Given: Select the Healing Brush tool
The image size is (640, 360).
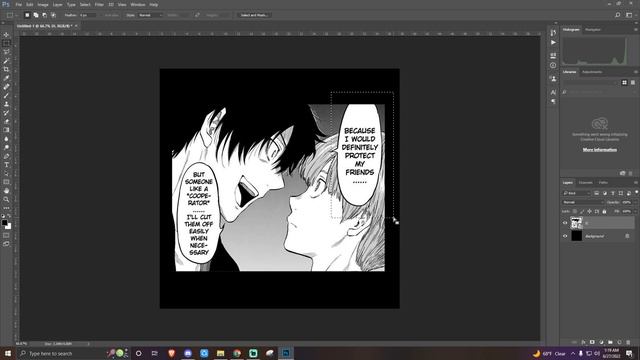Looking at the screenshot, I should [6, 87].
